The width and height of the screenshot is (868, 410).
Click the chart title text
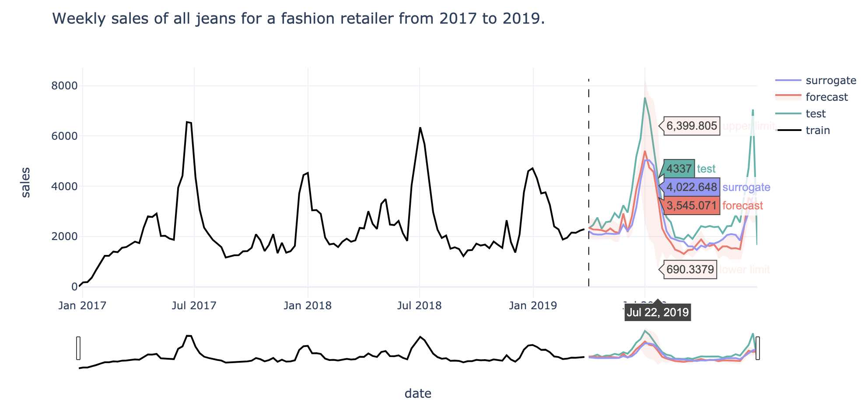point(298,19)
